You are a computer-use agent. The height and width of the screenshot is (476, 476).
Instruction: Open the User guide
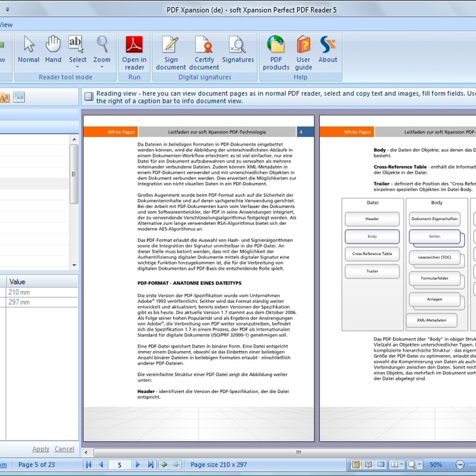[x=303, y=53]
